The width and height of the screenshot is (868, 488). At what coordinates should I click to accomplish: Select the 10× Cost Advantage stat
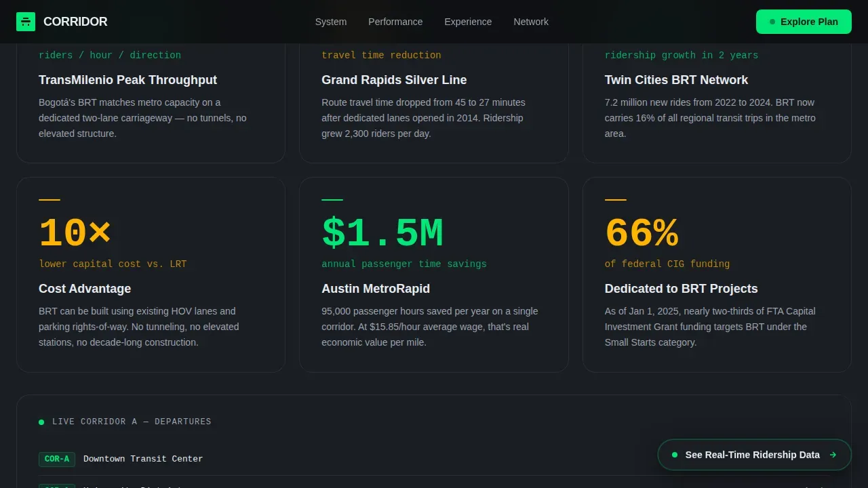(75, 233)
